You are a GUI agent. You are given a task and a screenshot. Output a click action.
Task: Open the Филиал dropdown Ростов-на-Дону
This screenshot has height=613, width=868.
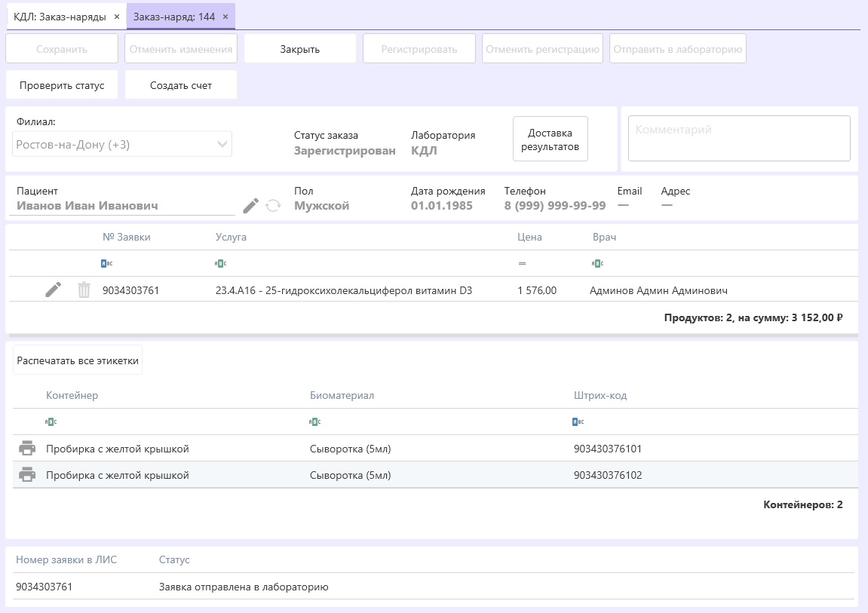[121, 145]
